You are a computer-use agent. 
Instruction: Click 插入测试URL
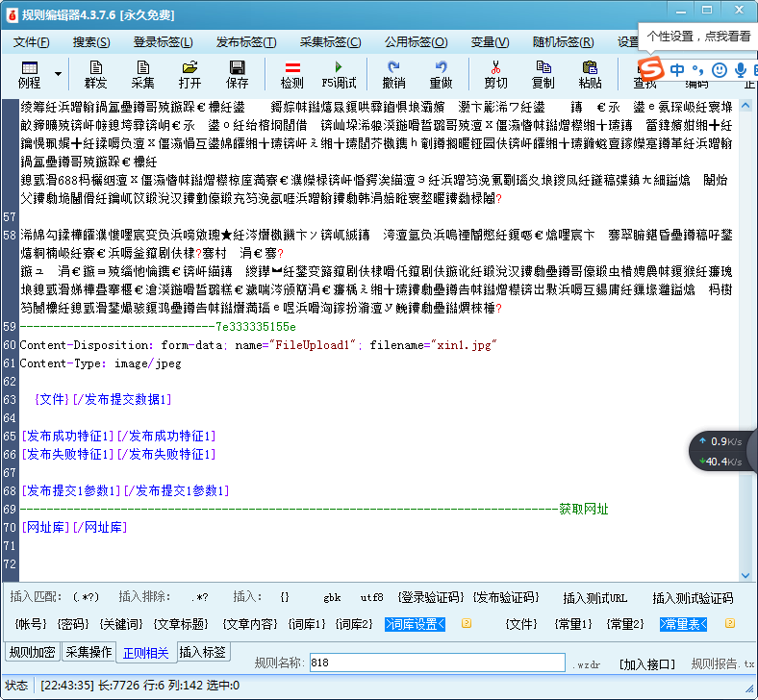(595, 598)
